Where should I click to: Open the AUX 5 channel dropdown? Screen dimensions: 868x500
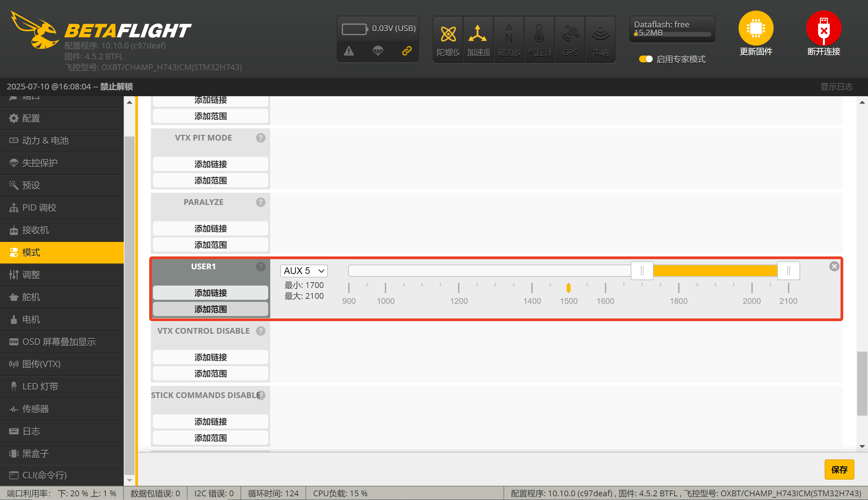coord(304,271)
